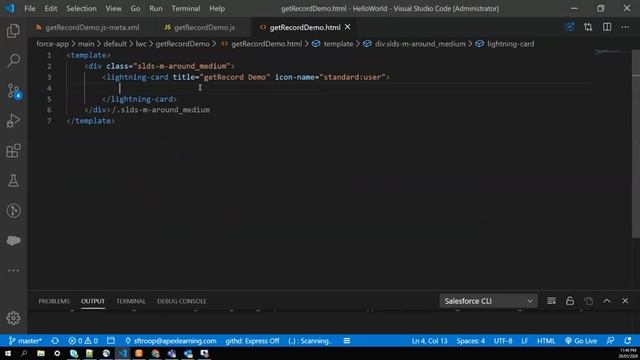The width and height of the screenshot is (640, 360).
Task: Open the output log file icon
Action: coord(588,301)
